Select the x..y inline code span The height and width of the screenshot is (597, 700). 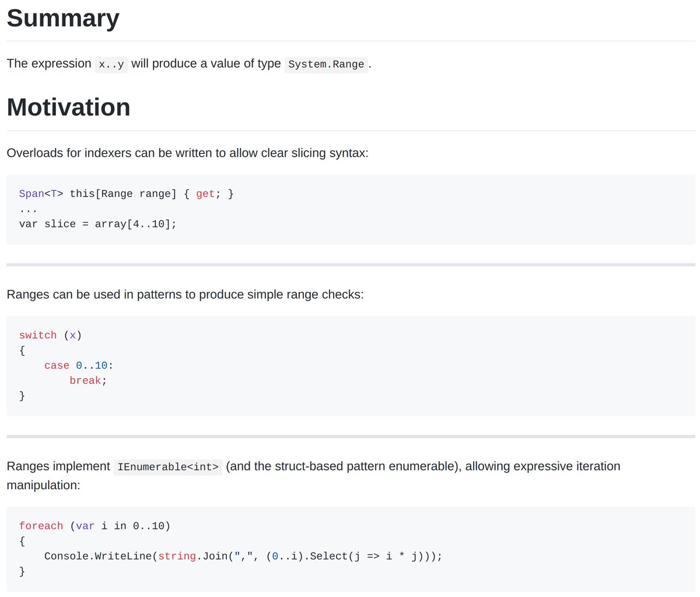[x=111, y=64]
